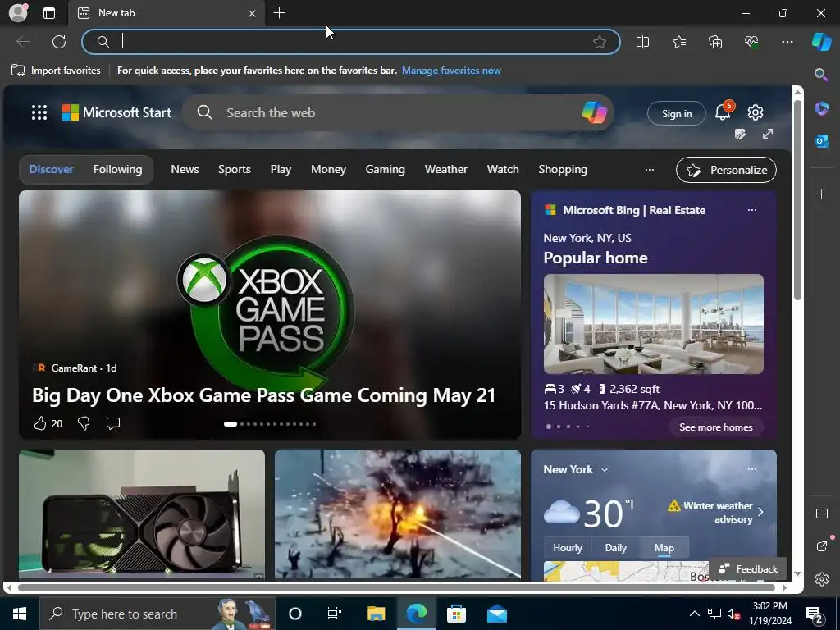Click the Microsoft Start logo
This screenshot has height=630, width=840.
[x=116, y=112]
